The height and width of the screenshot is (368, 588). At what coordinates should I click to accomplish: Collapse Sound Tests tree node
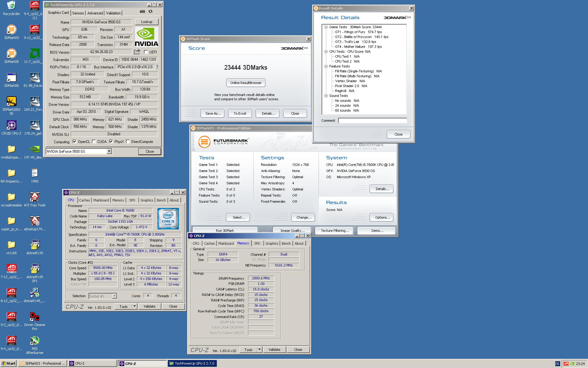(326, 96)
